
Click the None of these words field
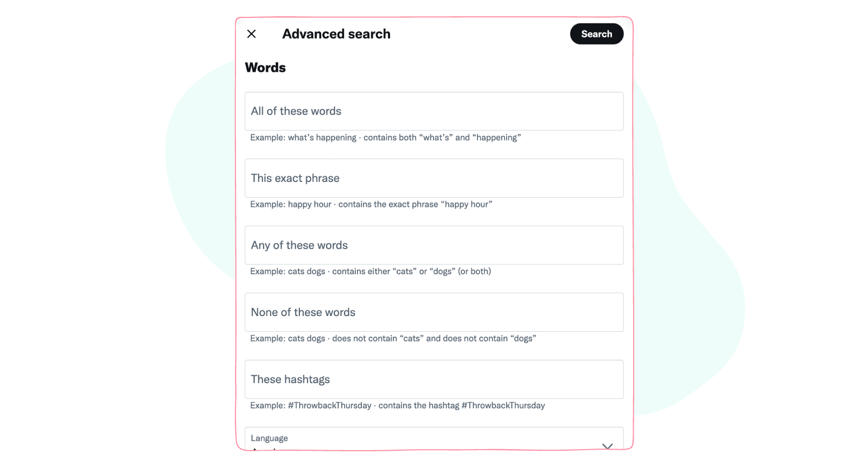pyautogui.click(x=433, y=312)
